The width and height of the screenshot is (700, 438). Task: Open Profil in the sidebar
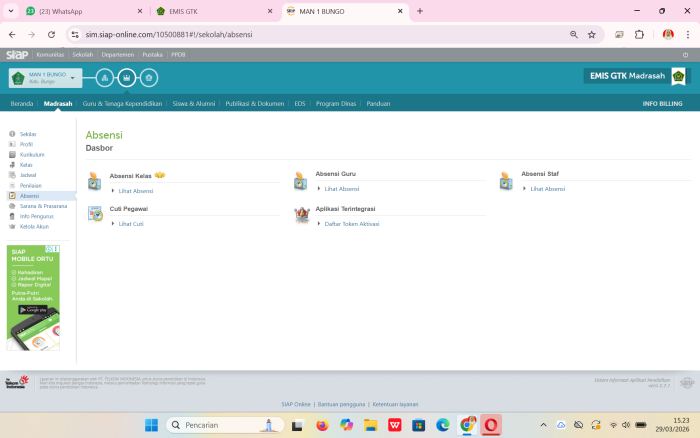tap(26, 144)
